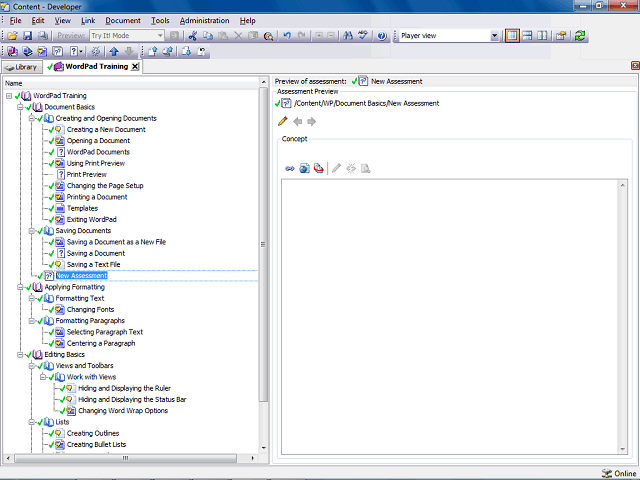The height and width of the screenshot is (480, 640).
Task: Select 'Hiding and Displaying the Ruler' topic
Action: [124, 389]
